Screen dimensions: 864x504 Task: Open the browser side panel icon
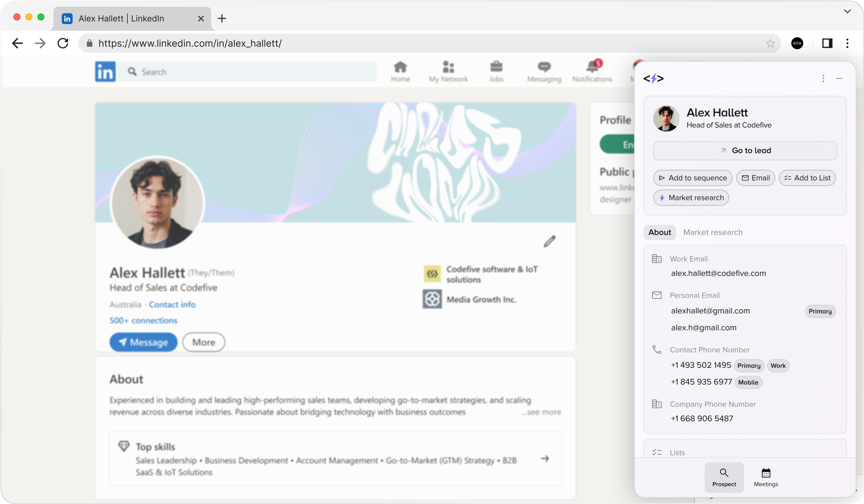827,43
